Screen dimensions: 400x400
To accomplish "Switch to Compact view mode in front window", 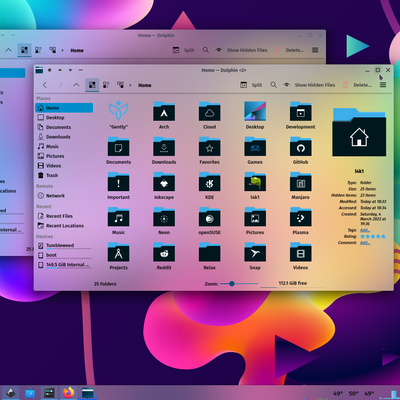I will pyautogui.click(x=106, y=85).
